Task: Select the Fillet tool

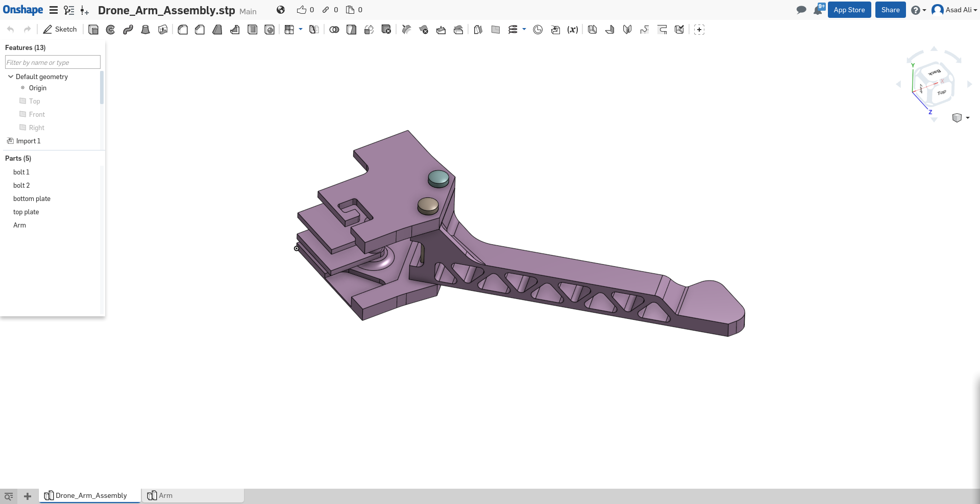Action: [x=182, y=30]
